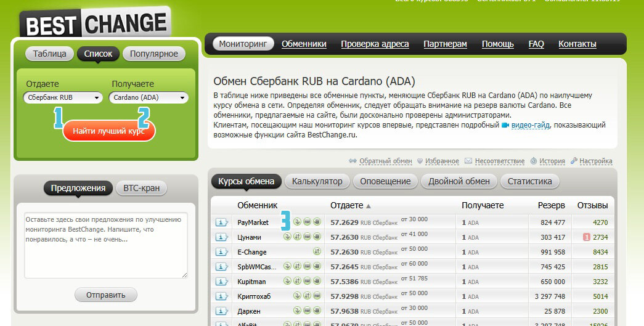This screenshot has width=644, height=326.
Task: Click the Отправить button
Action: click(105, 295)
